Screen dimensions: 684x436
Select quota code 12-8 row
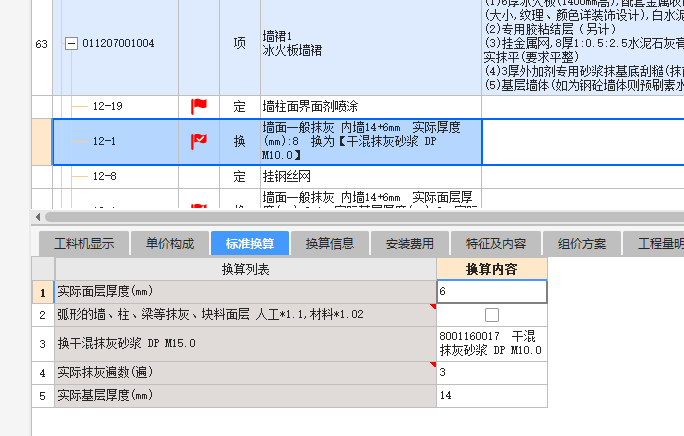coord(104,176)
